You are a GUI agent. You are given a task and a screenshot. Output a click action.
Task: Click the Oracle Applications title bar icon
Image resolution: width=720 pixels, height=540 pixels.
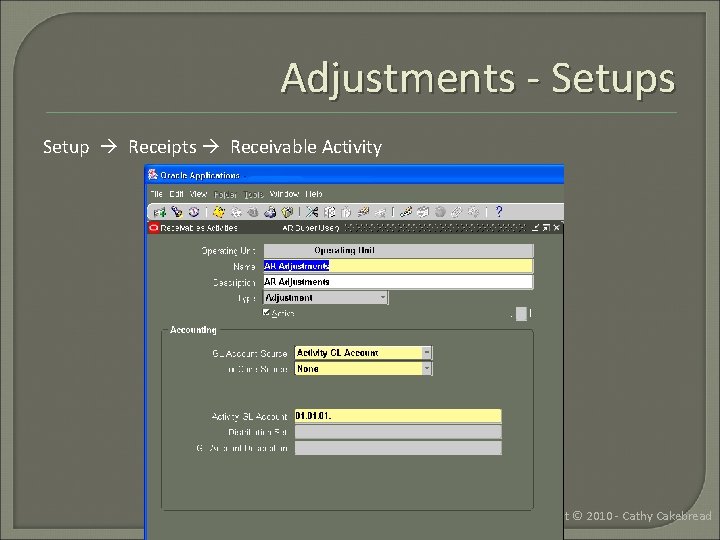(x=153, y=175)
